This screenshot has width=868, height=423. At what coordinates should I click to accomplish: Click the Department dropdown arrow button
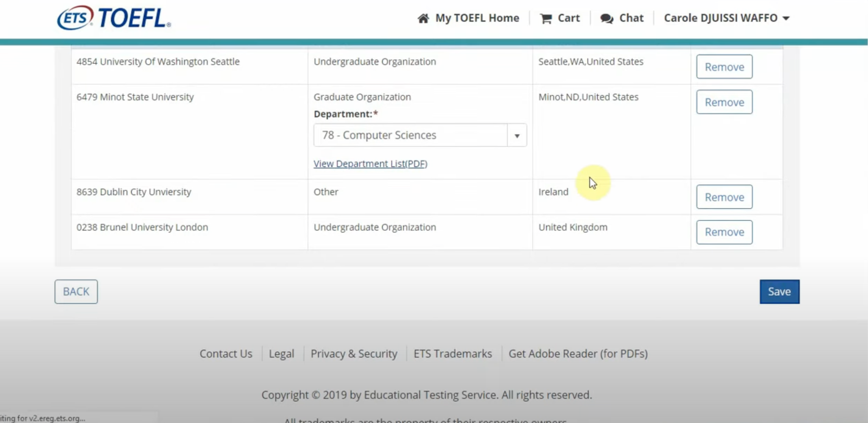[517, 136]
